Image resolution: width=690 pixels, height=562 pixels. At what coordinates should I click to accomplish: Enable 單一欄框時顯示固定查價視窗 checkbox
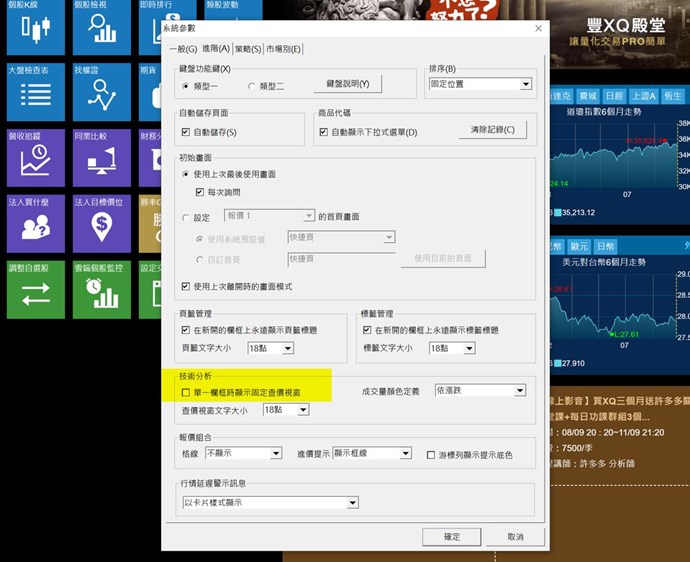[186, 394]
